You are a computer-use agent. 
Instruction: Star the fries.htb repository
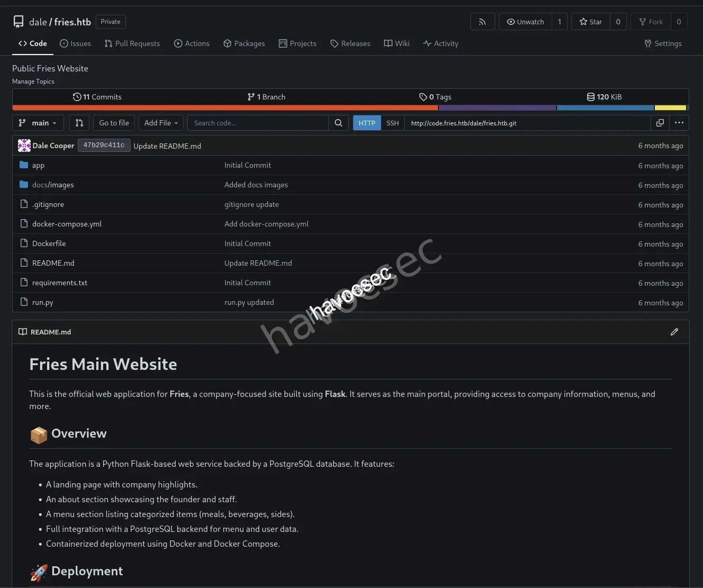coord(591,22)
